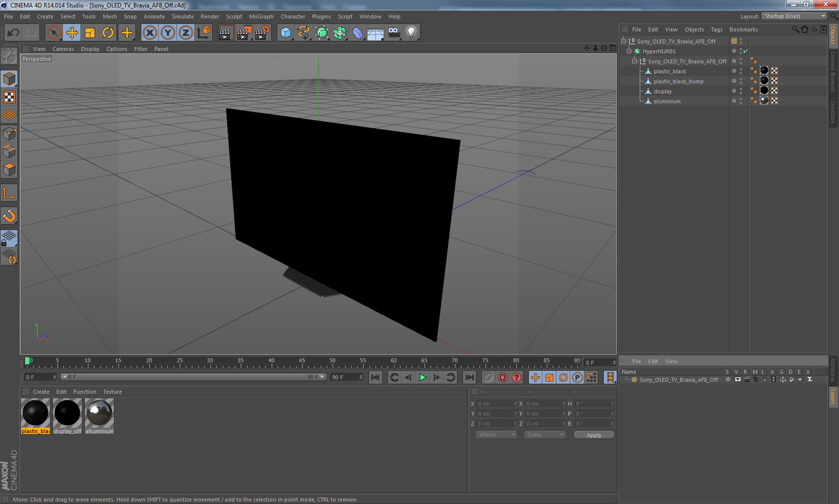Viewport: 839px width, 504px height.
Task: Toggle Y axis lock
Action: point(168,33)
